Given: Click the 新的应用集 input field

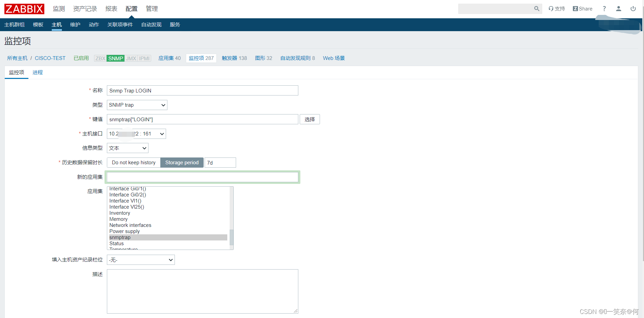Looking at the screenshot, I should pyautogui.click(x=203, y=177).
